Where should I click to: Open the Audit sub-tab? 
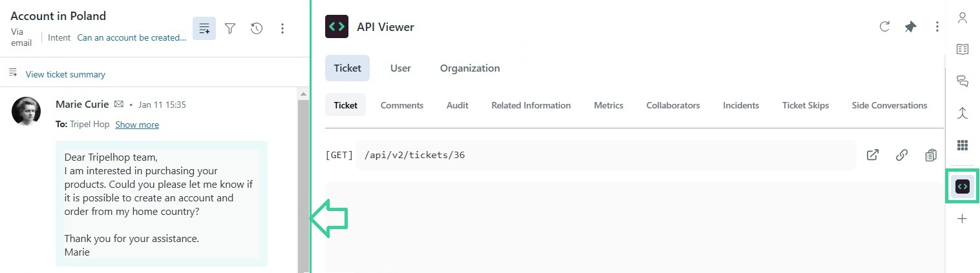point(458,105)
